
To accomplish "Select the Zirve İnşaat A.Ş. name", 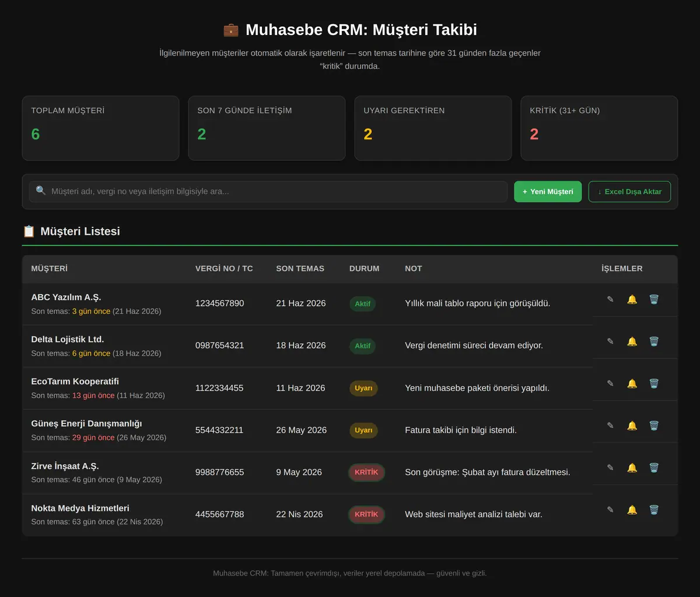I will pos(65,466).
